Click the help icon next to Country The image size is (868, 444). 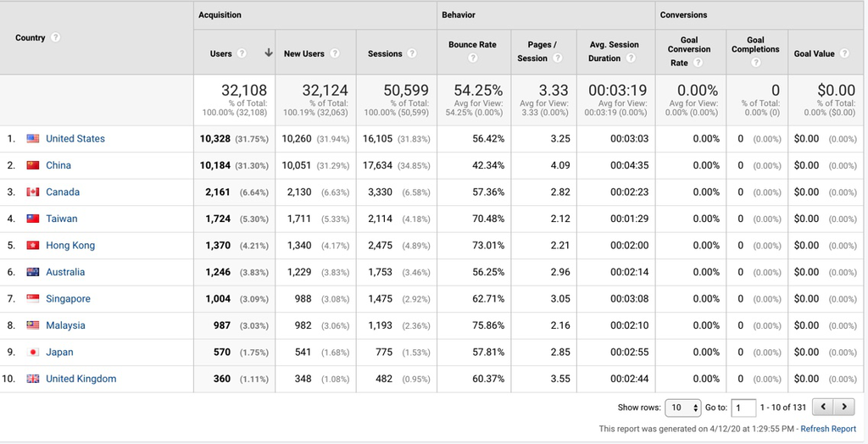(x=56, y=38)
